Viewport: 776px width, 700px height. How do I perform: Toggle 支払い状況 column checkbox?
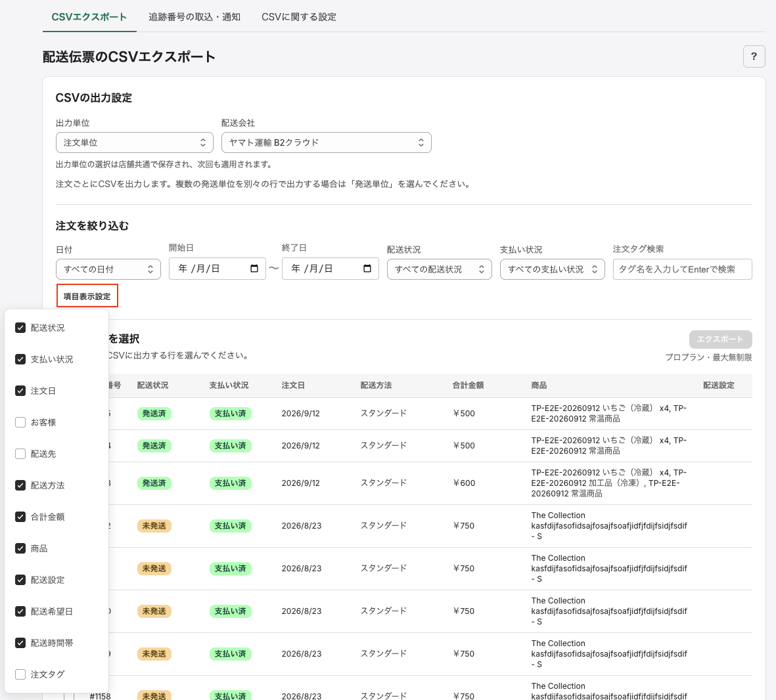tap(20, 359)
